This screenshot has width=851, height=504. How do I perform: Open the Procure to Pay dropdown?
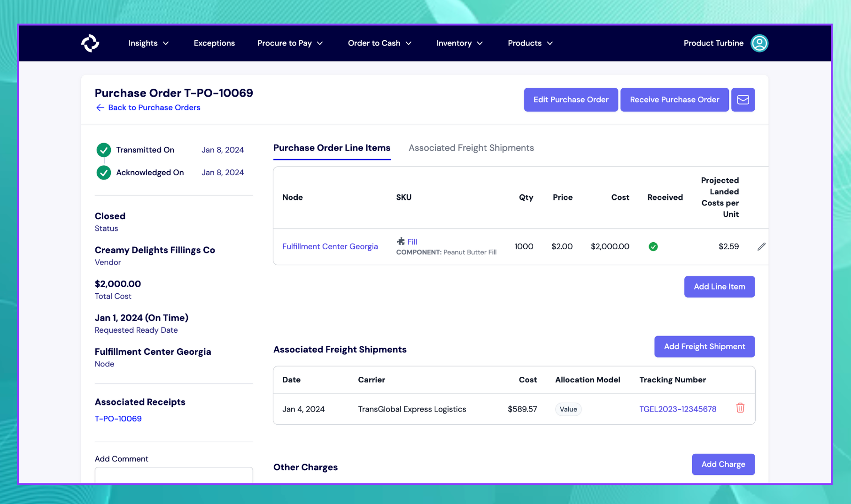[290, 43]
